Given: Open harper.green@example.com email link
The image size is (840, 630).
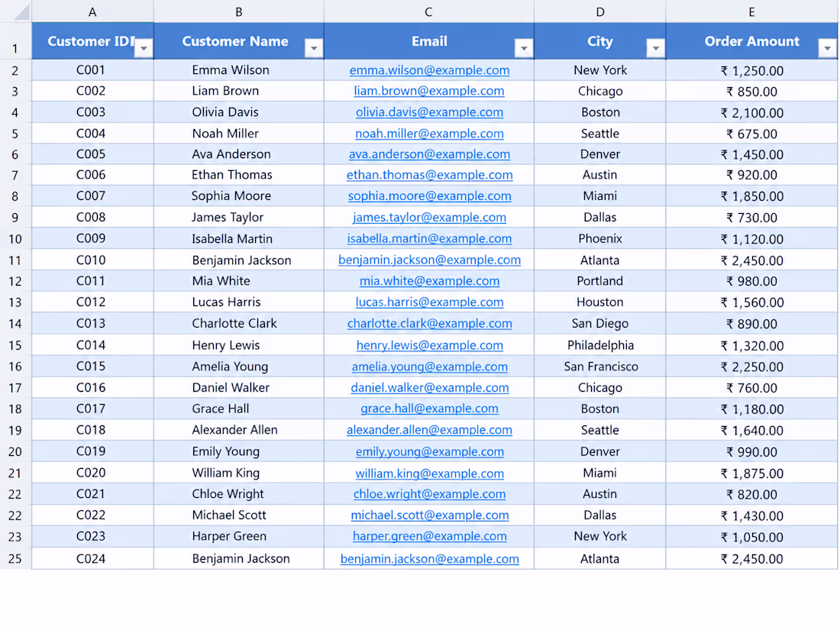Looking at the screenshot, I should (x=430, y=537).
